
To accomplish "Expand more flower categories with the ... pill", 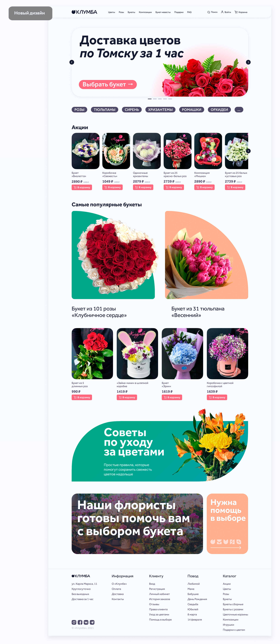I will 239,110.
